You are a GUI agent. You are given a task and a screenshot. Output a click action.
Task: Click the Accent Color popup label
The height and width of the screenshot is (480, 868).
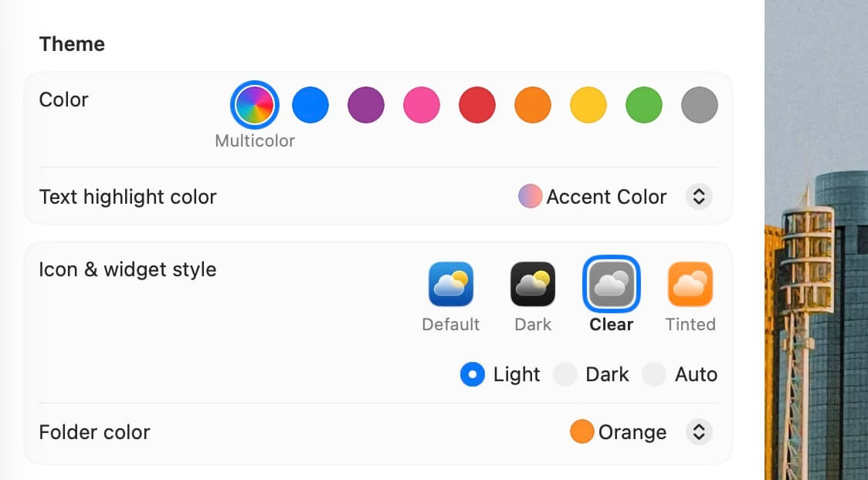(x=606, y=197)
